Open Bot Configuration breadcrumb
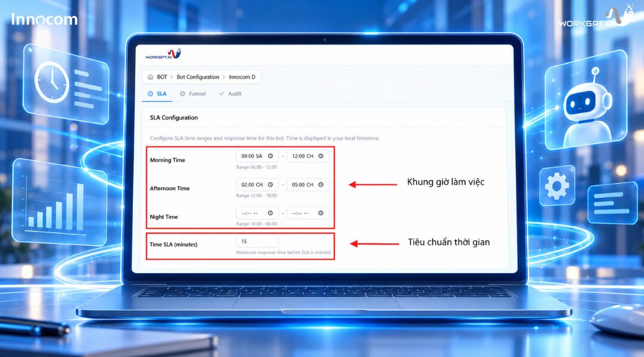The image size is (644, 357). [x=198, y=77]
